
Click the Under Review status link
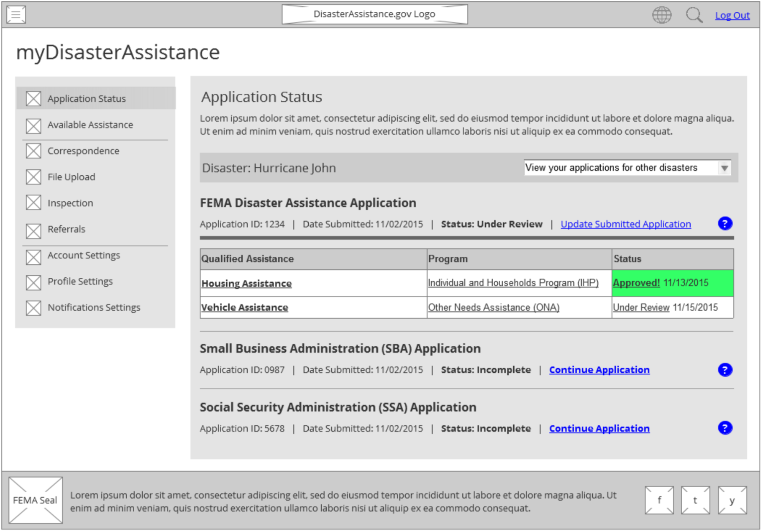[641, 307]
